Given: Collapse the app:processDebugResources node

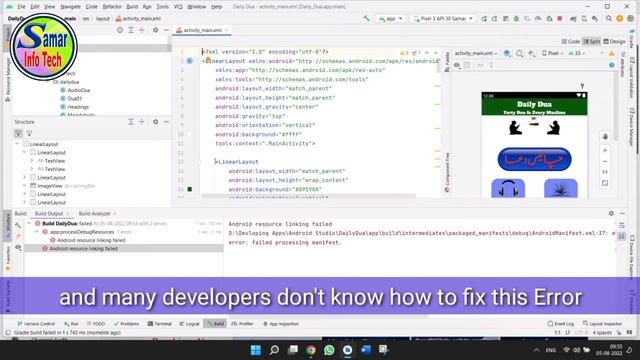Looking at the screenshot, I should (37, 232).
